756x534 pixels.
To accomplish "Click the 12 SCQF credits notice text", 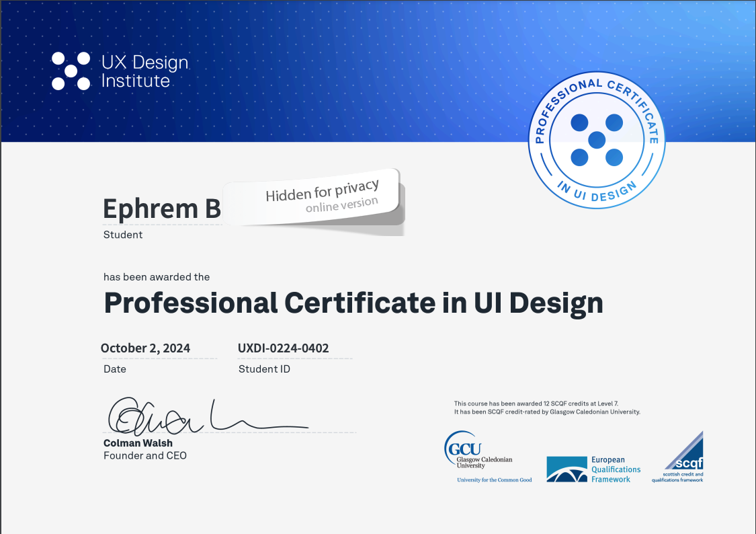I will pos(547,408).
